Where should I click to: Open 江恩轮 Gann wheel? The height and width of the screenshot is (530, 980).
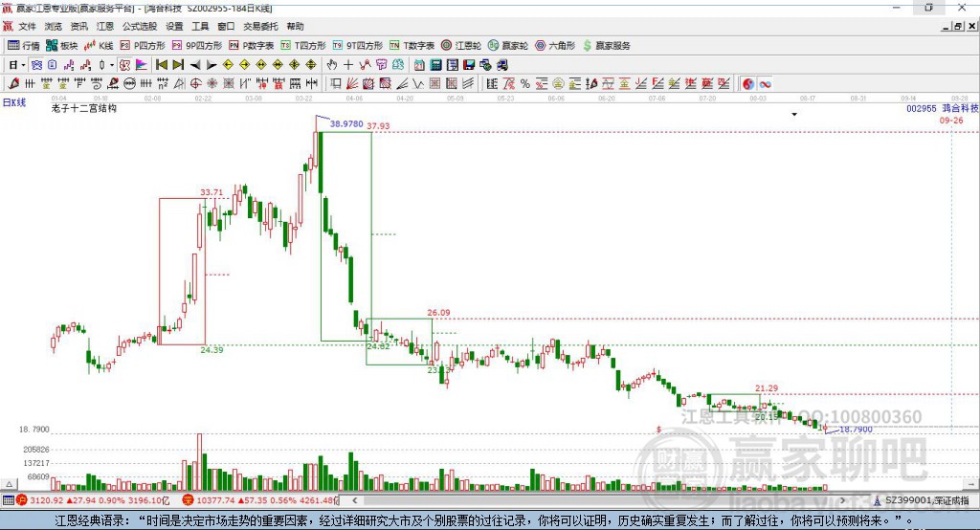point(461,46)
